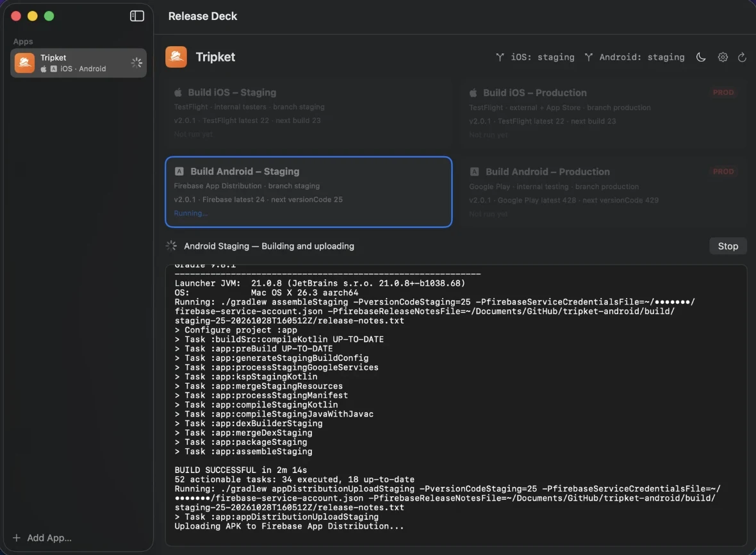Toggle the sidebar panel icon
The width and height of the screenshot is (756, 555).
137,16
